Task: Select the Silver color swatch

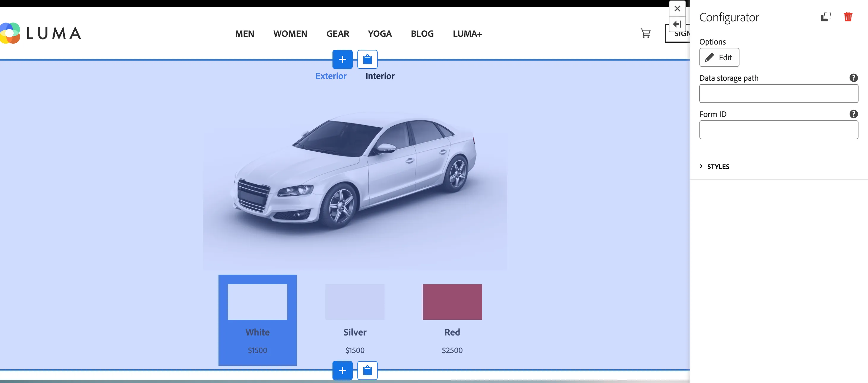Action: point(355,302)
